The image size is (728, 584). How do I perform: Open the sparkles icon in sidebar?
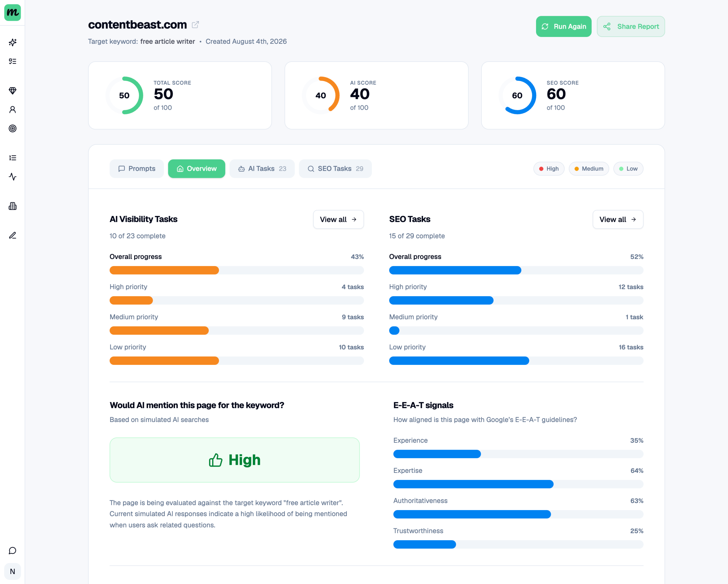[x=13, y=42]
